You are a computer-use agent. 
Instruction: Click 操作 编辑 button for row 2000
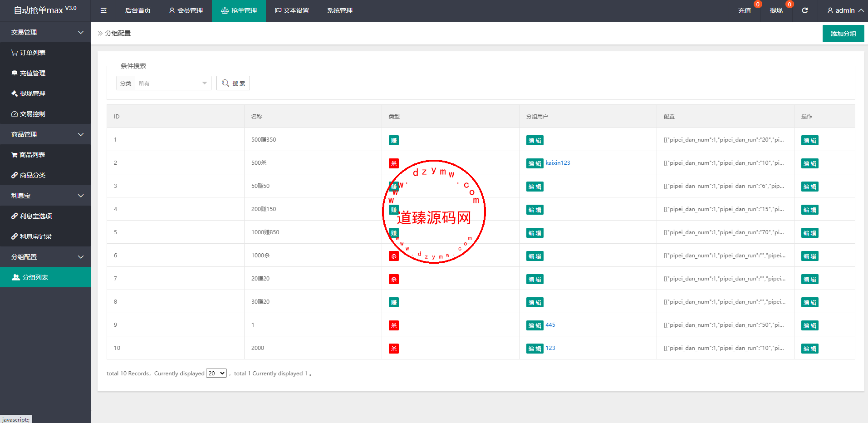pyautogui.click(x=810, y=349)
